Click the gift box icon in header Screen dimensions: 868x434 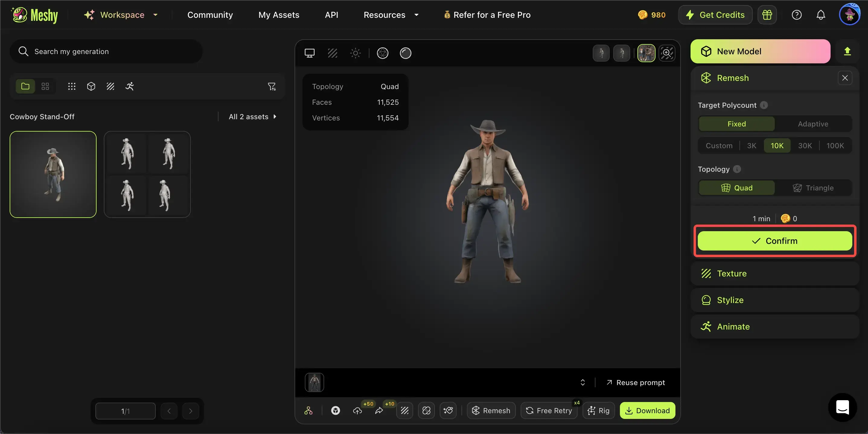[x=767, y=15]
